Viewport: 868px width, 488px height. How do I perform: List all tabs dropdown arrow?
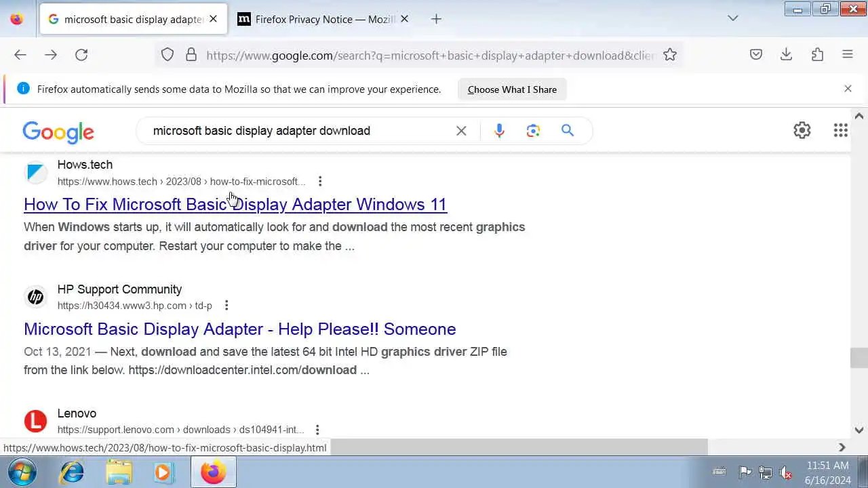(733, 18)
